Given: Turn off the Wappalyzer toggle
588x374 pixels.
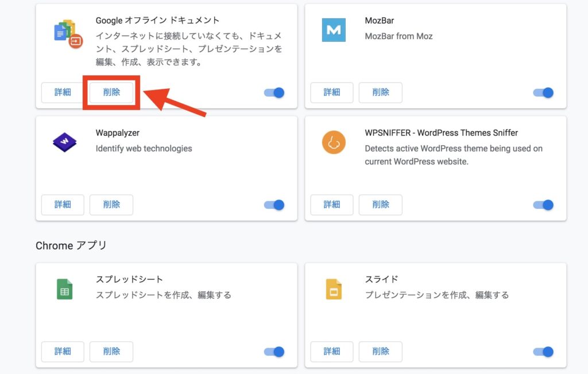Looking at the screenshot, I should coord(274,205).
